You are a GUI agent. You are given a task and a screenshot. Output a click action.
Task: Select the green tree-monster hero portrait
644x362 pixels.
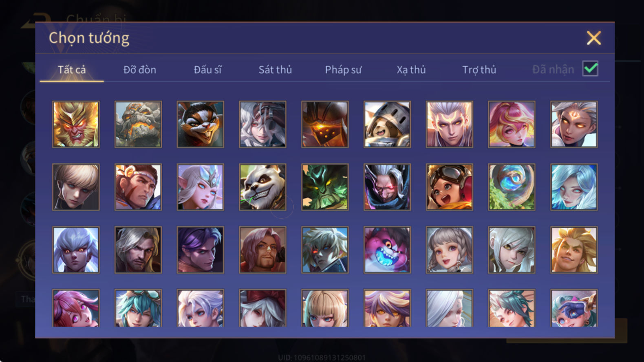tap(325, 187)
